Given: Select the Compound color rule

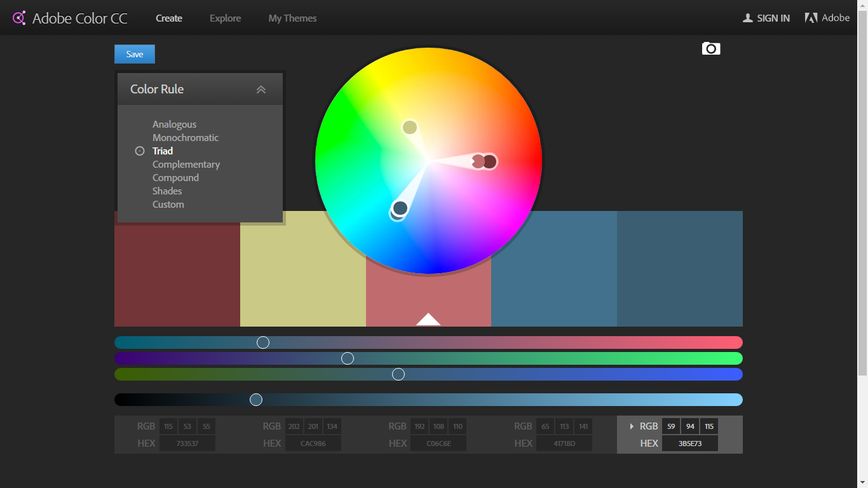Looking at the screenshot, I should click(175, 178).
